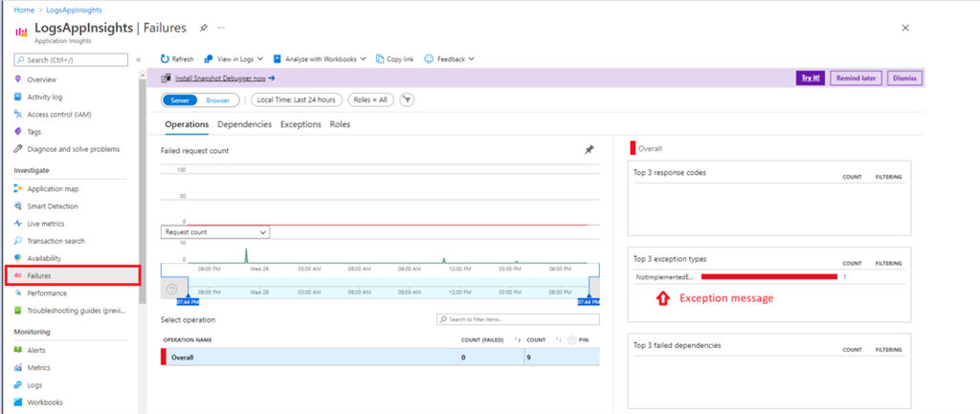
Task: Click the Try it! button
Action: [810, 78]
